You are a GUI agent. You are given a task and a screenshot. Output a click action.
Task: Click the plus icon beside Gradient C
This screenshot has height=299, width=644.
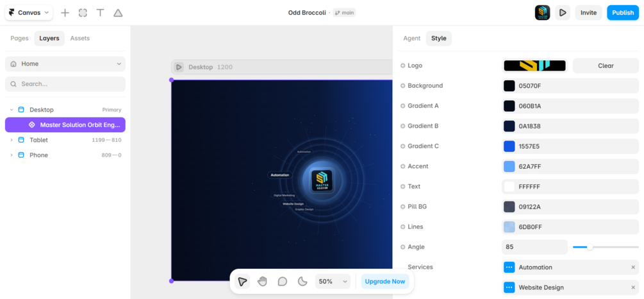(x=403, y=146)
